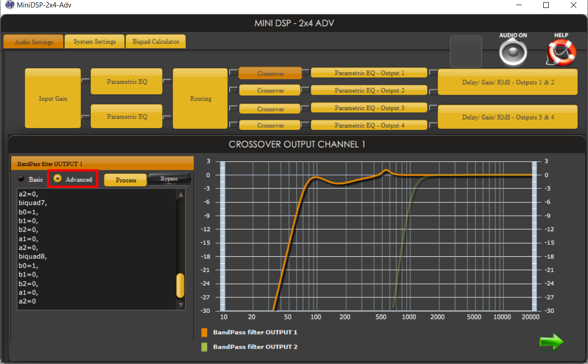This screenshot has width=588, height=364.
Task: Click the Crossover Output Channel 1 title
Action: [297, 144]
